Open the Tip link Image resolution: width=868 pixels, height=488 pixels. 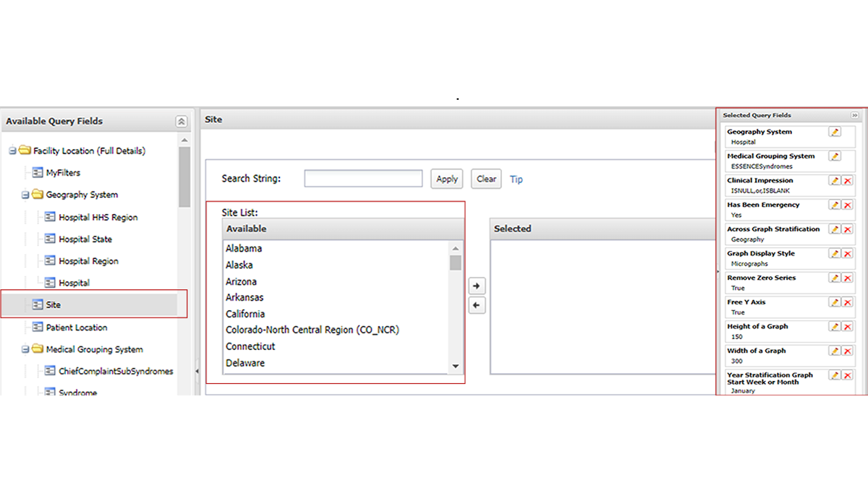tap(516, 179)
